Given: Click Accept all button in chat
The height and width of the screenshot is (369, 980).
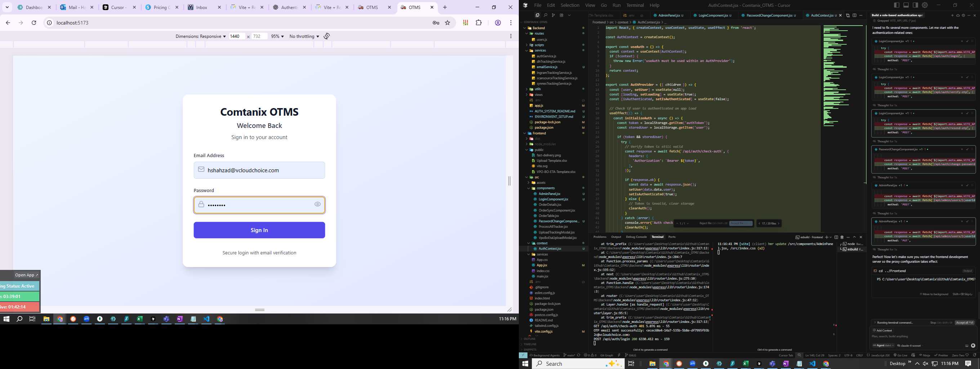Looking at the screenshot, I should click(x=965, y=323).
